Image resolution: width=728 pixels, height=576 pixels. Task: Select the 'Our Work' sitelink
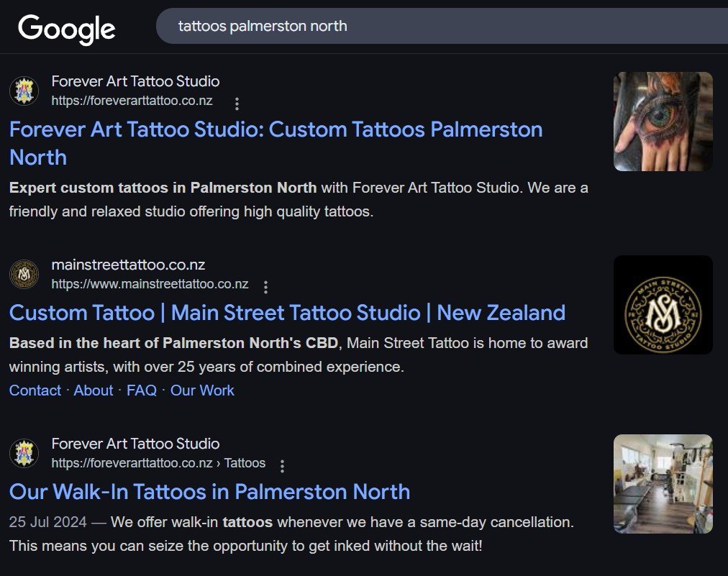coord(202,390)
